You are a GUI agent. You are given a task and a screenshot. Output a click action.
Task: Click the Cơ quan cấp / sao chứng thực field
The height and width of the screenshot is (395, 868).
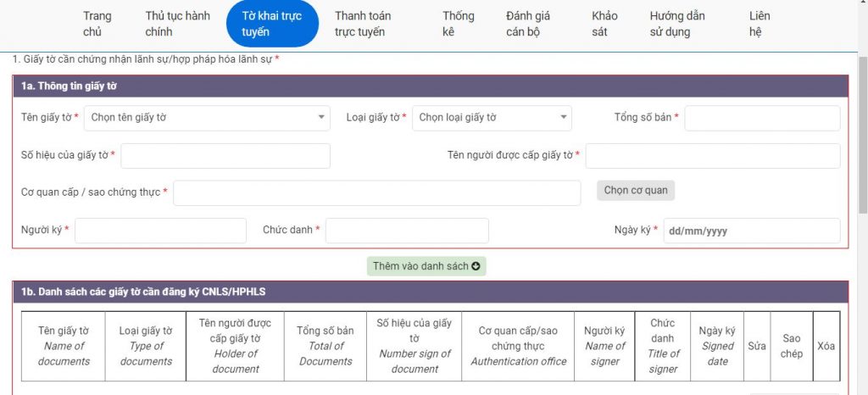coord(376,193)
